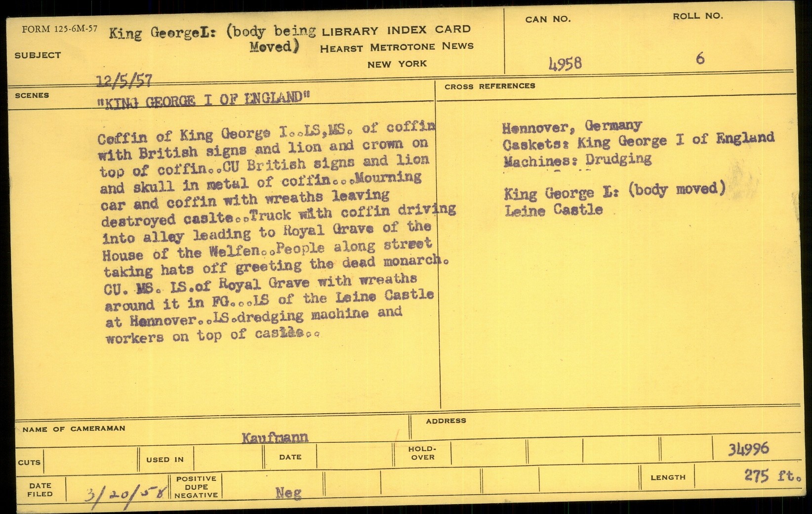Click the POSITIVE DUPE NEGATIVE label
The height and width of the screenshot is (514, 812).
pyautogui.click(x=196, y=487)
